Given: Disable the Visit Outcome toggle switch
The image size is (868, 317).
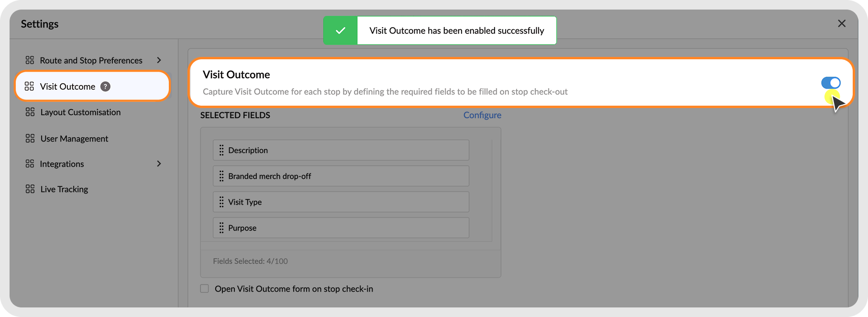Looking at the screenshot, I should point(831,83).
